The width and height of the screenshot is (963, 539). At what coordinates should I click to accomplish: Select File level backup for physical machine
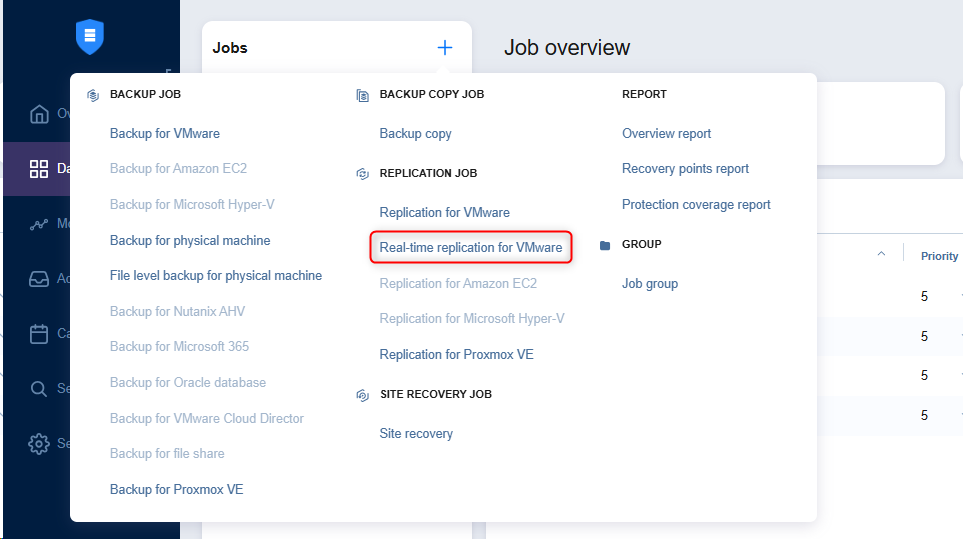[x=216, y=275]
